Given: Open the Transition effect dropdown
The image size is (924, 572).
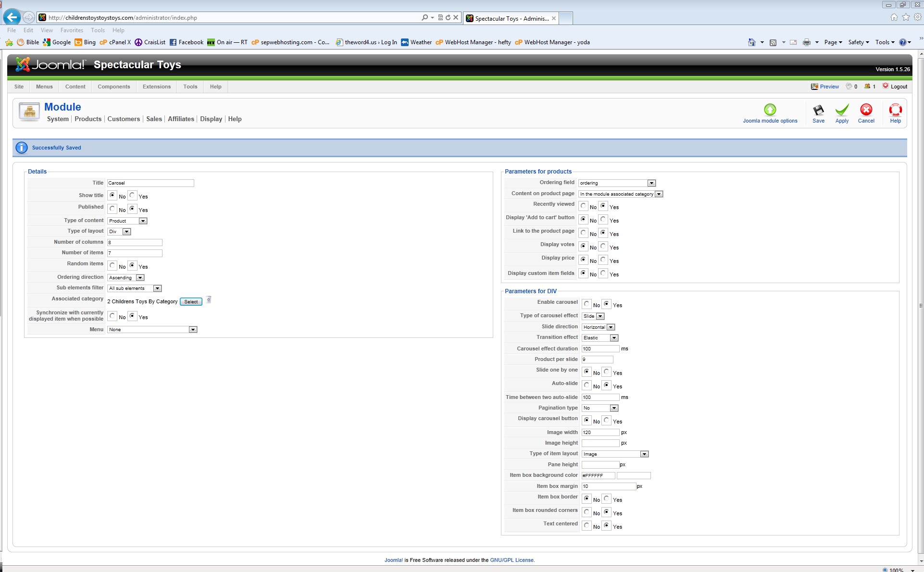Looking at the screenshot, I should coord(614,338).
